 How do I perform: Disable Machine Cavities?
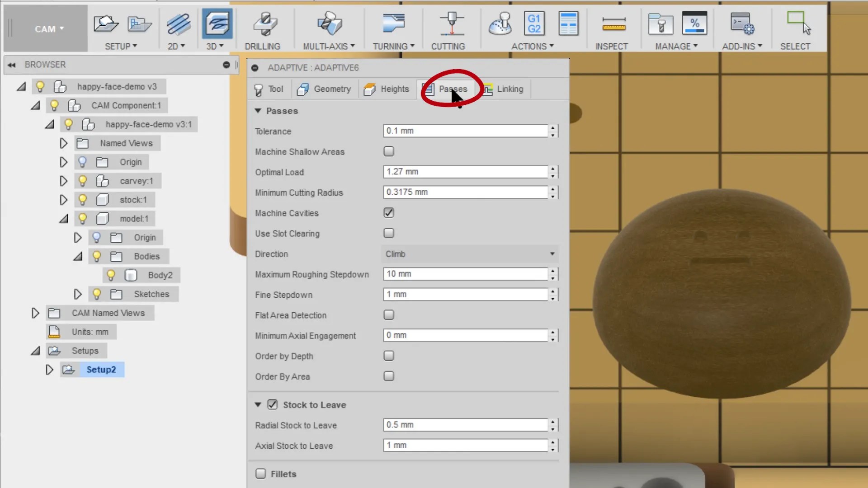tap(388, 213)
